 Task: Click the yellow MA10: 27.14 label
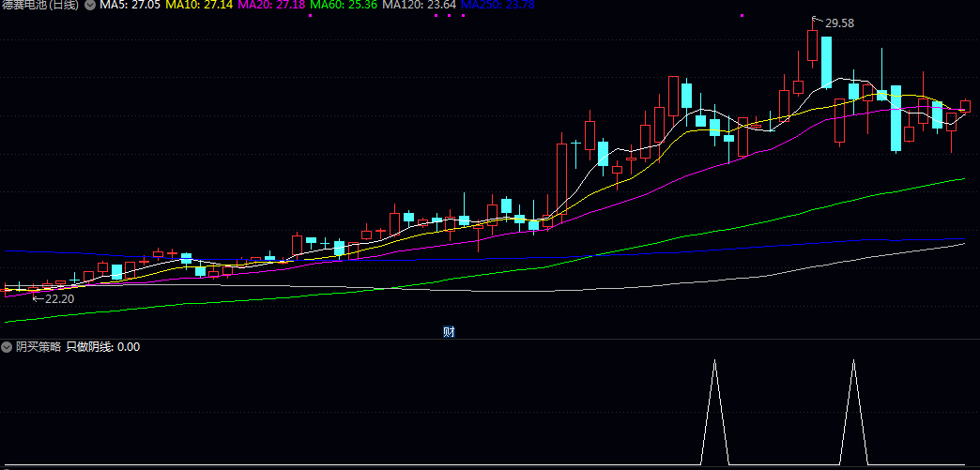pyautogui.click(x=200, y=5)
